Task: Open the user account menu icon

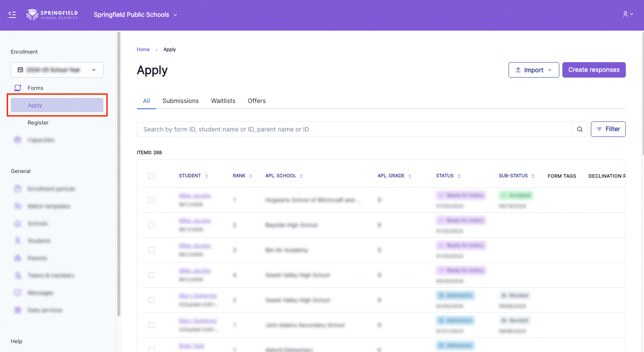Action: point(628,14)
